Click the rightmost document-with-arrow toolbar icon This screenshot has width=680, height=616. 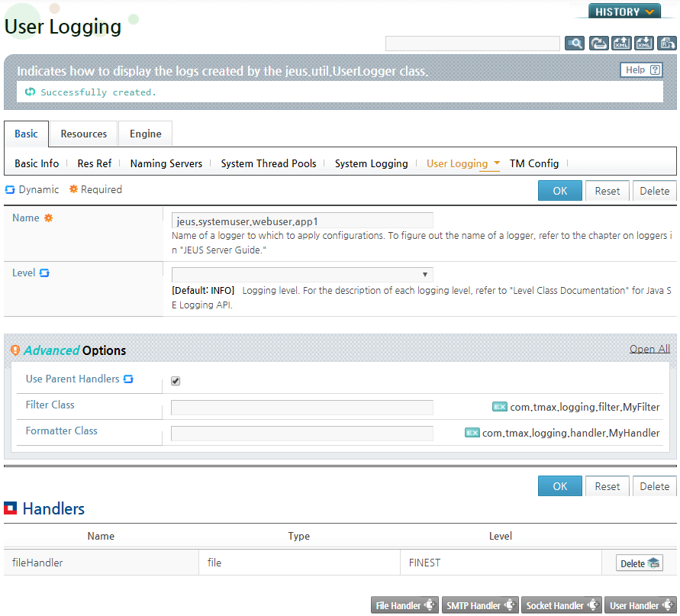coord(666,44)
